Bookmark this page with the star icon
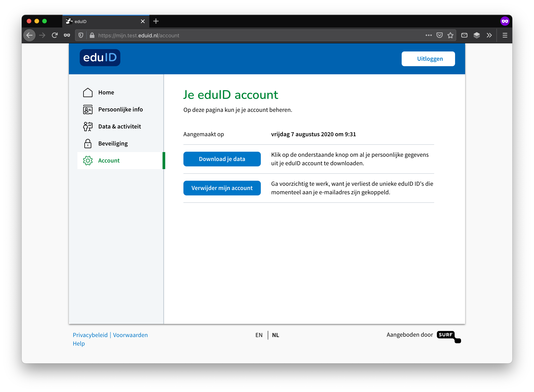534x392 pixels. [450, 35]
